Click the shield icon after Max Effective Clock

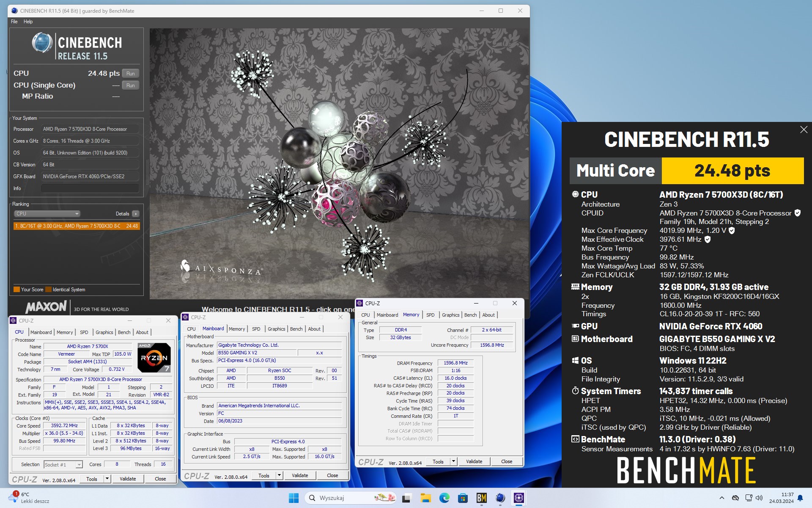708,239
